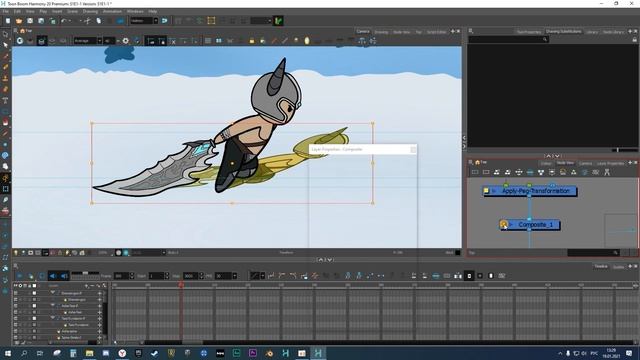The image size is (640, 360).
Task: Collapse the first group layer in Timeline
Action: pyautogui.click(x=53, y=293)
